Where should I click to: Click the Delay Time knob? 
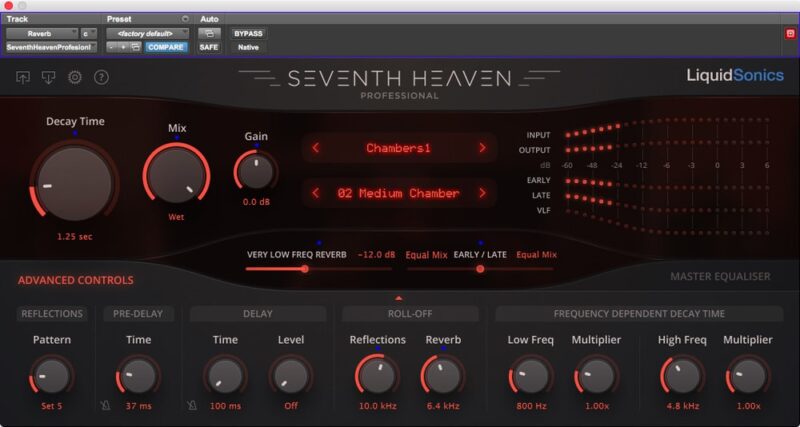click(225, 376)
